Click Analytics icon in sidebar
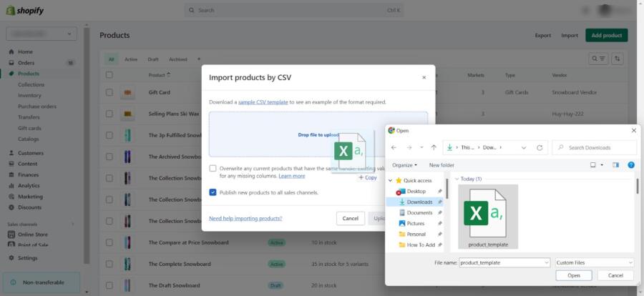This screenshot has height=296, width=644. pyautogui.click(x=11, y=186)
